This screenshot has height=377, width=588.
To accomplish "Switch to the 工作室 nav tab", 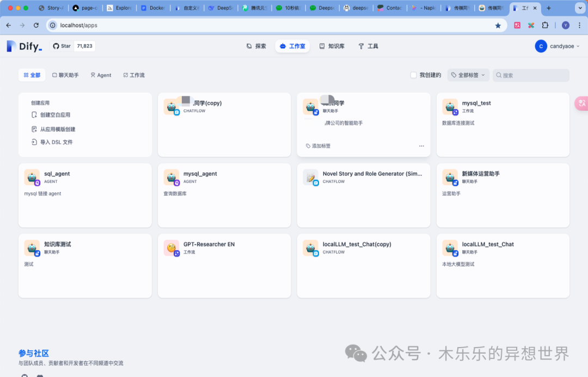I will click(292, 46).
